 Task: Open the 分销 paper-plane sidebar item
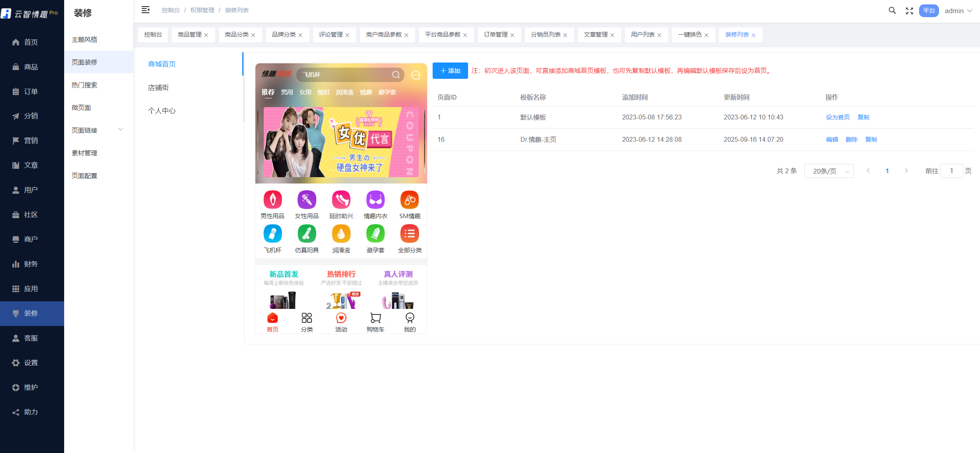[x=16, y=116]
